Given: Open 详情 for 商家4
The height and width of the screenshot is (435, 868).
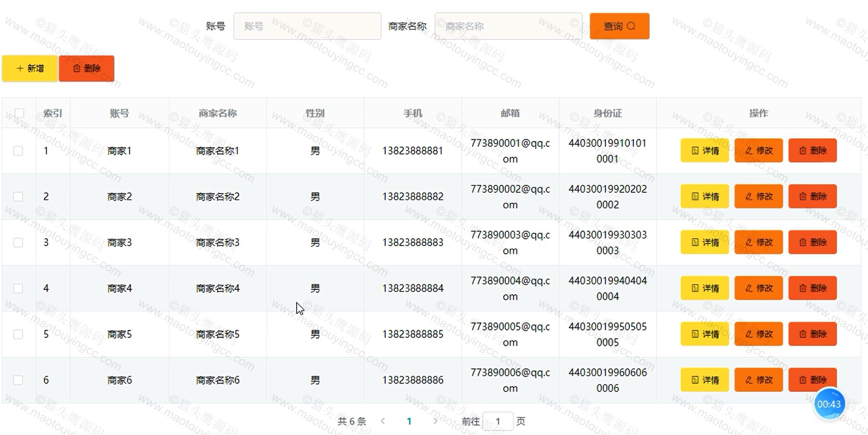Looking at the screenshot, I should pyautogui.click(x=705, y=288).
